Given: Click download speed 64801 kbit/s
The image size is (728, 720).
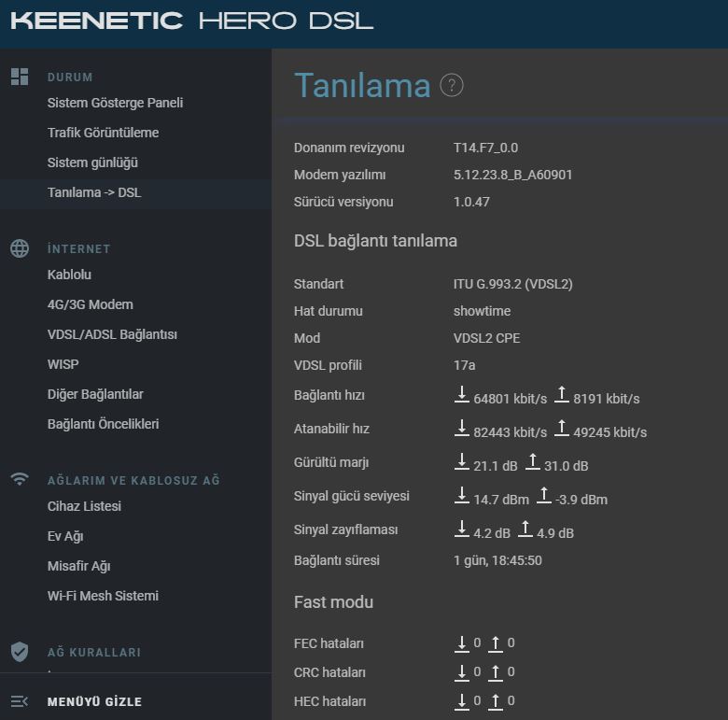Looking at the screenshot, I should pos(510,399).
